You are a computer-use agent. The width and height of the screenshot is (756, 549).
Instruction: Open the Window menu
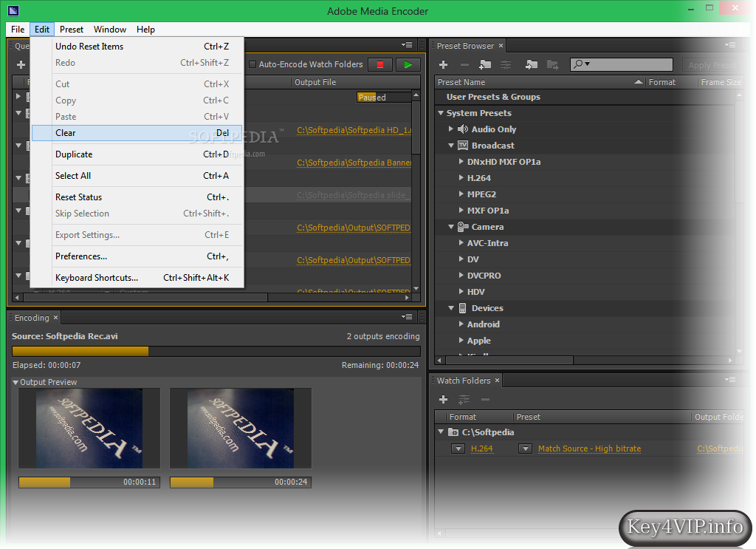click(x=110, y=30)
